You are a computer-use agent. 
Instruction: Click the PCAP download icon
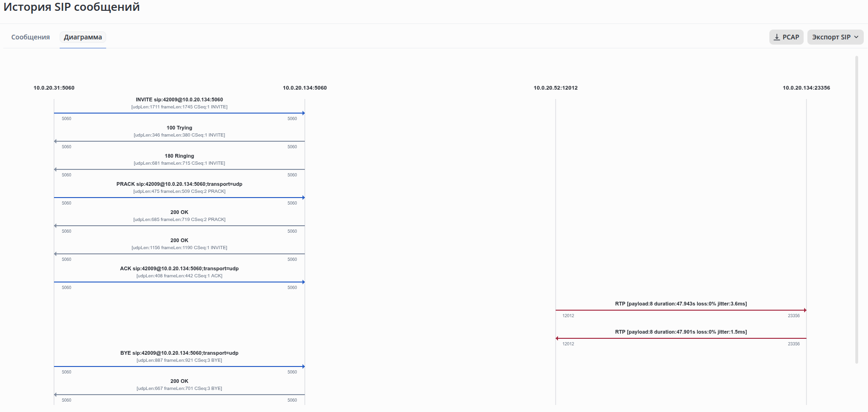point(777,37)
